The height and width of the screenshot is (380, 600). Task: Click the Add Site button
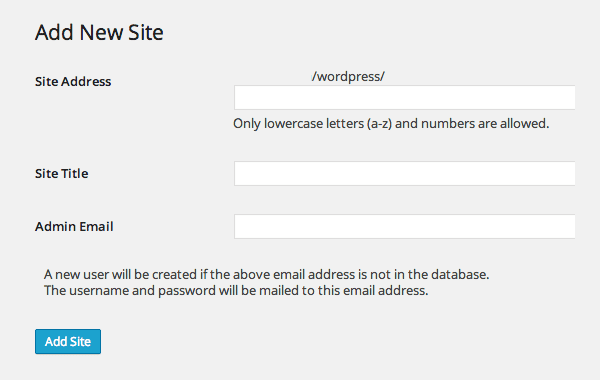tap(68, 341)
